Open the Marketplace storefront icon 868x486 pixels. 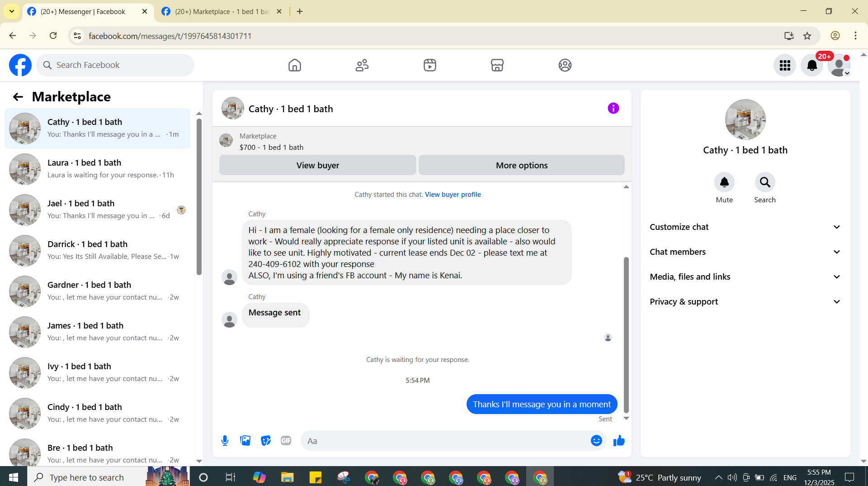pos(497,65)
